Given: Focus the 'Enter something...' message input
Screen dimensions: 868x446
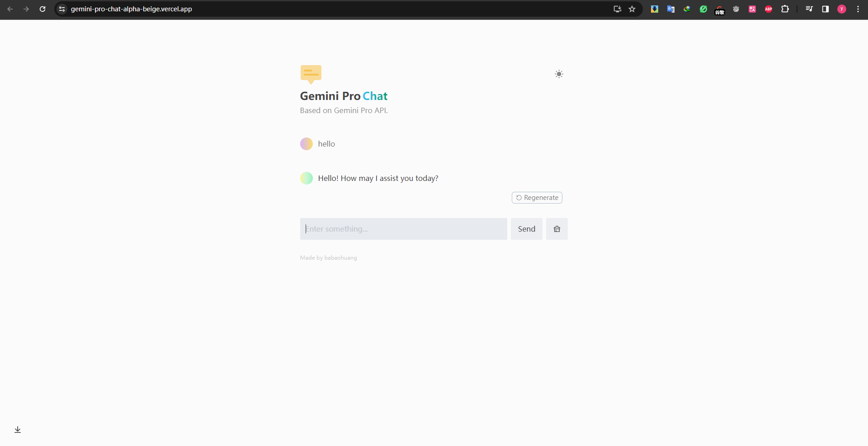Looking at the screenshot, I should (404, 229).
